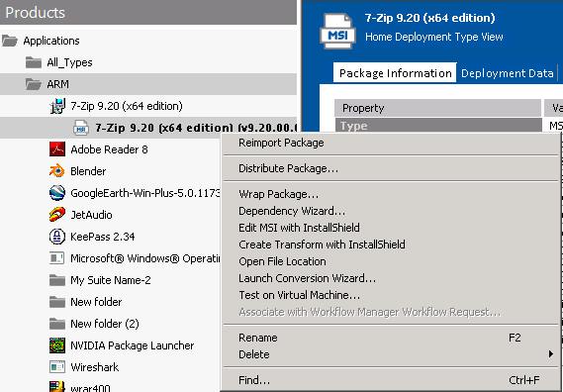Screen dimensions: 563x392
Task: Select Create Transform with InstallShield
Action: point(323,245)
